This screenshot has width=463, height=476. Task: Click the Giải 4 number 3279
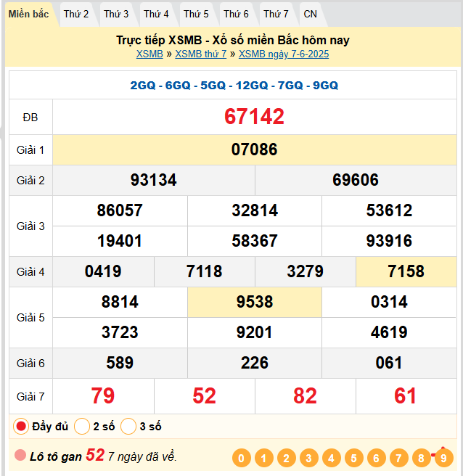pos(306,271)
